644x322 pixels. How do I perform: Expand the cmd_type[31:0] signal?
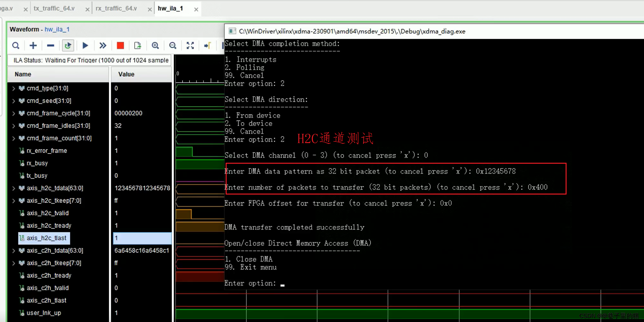[x=14, y=88]
